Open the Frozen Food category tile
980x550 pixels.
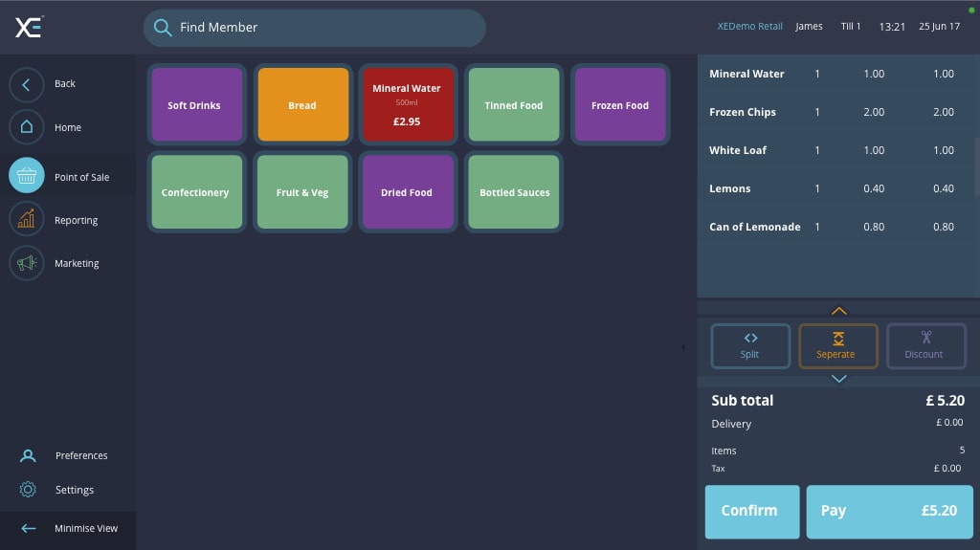click(x=619, y=105)
